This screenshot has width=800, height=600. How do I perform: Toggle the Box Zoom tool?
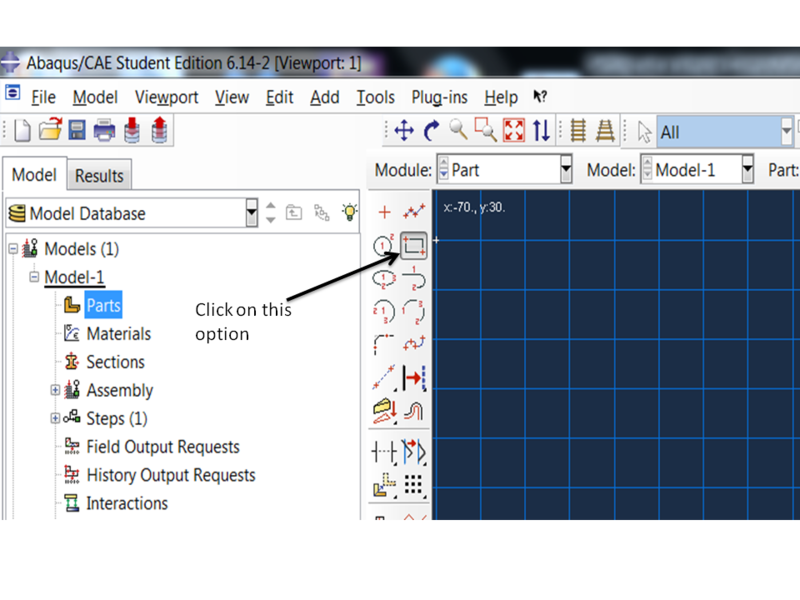pyautogui.click(x=487, y=130)
